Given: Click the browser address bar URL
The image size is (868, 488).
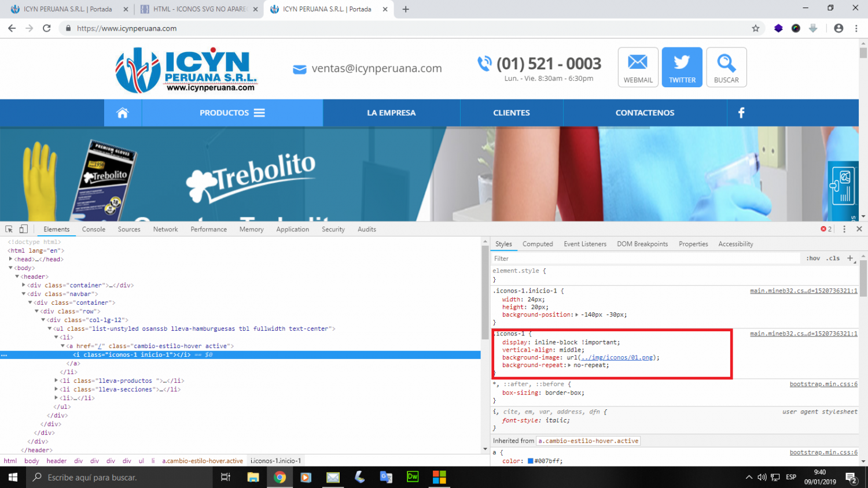Looking at the screenshot, I should [127, 28].
